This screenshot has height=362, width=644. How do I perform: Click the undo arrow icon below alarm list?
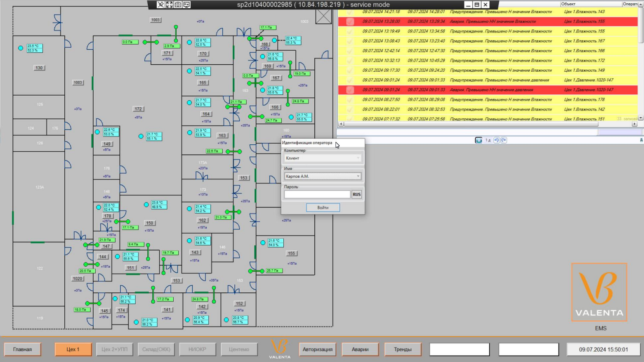pyautogui.click(x=497, y=140)
